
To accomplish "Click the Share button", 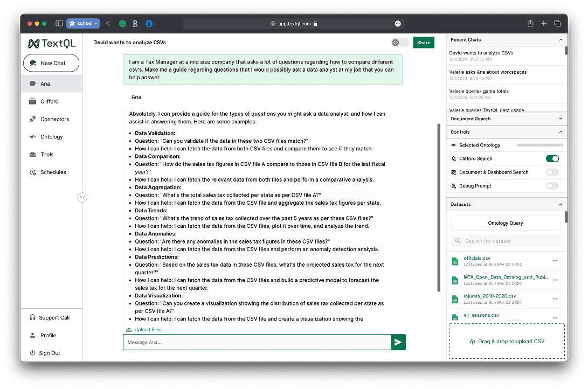I will (424, 43).
